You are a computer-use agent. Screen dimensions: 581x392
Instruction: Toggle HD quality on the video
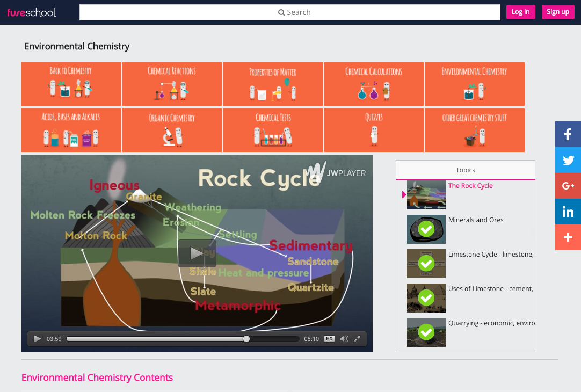tap(329, 339)
